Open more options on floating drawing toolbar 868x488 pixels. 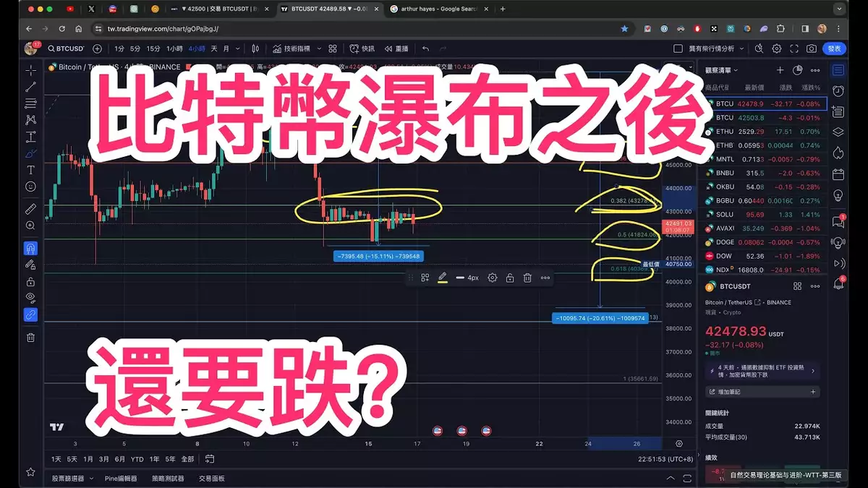(545, 278)
